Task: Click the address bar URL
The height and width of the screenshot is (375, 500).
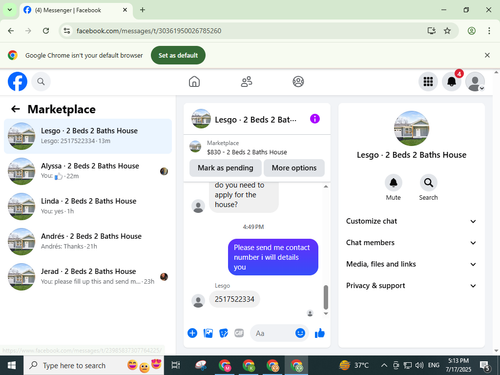Action: [149, 31]
